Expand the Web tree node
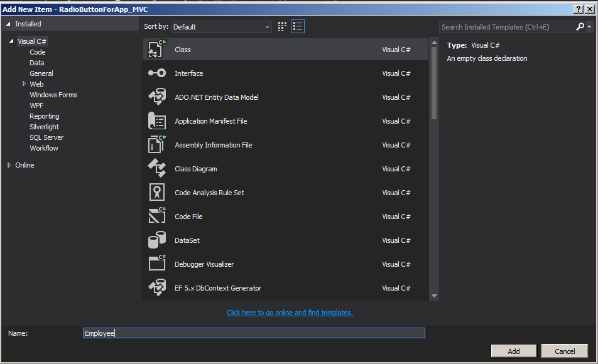This screenshot has height=364, width=598. (x=24, y=83)
